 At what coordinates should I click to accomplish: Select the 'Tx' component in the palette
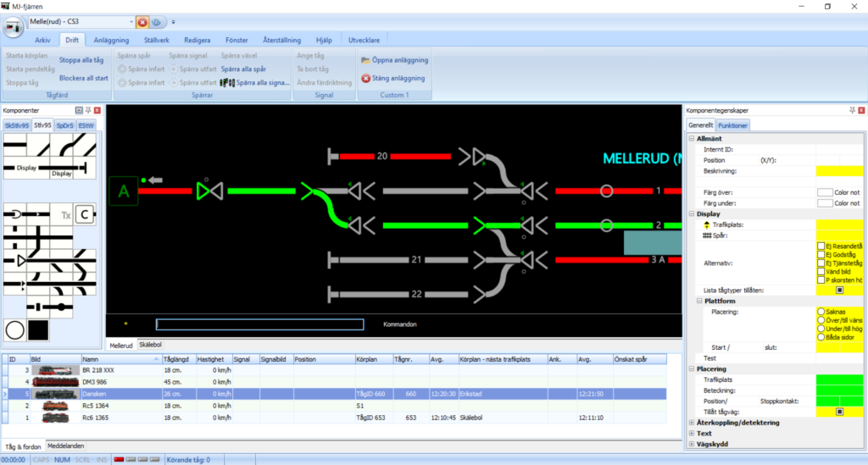click(65, 215)
